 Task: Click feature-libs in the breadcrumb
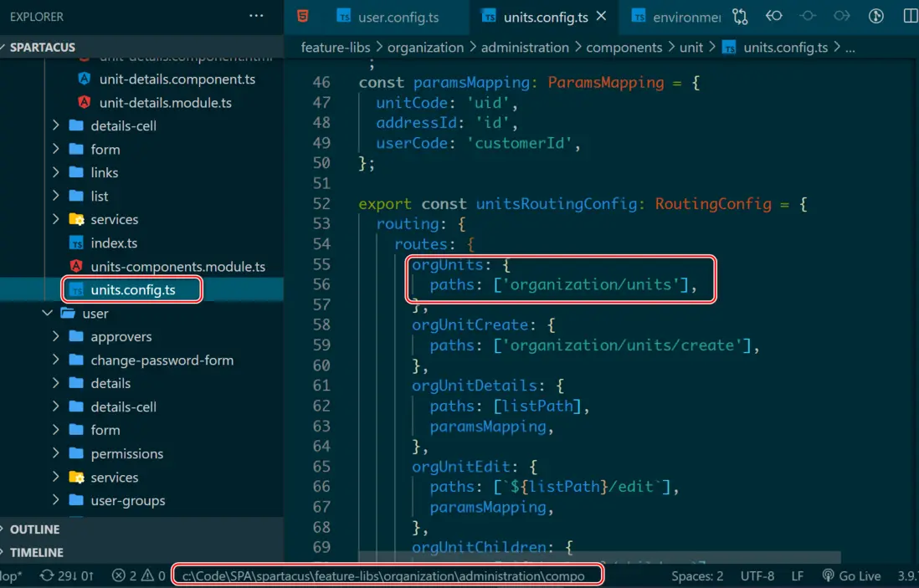[x=336, y=48]
